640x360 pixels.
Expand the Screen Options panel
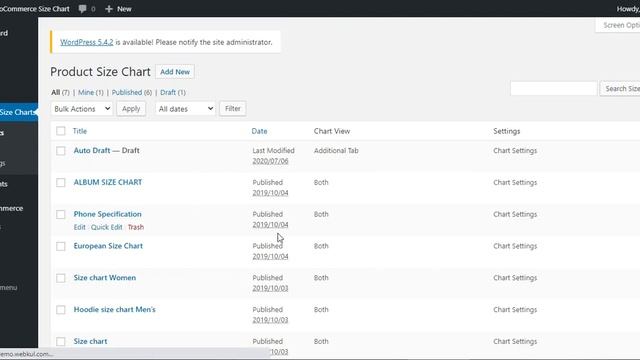tap(618, 25)
